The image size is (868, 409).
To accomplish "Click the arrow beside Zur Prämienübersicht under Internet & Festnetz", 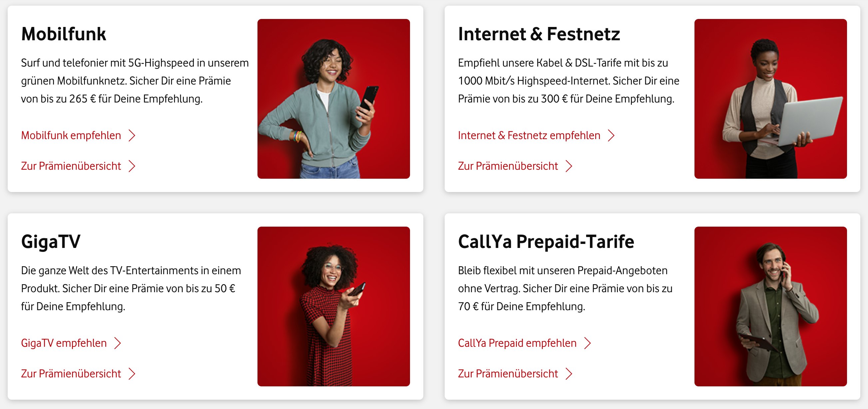I will coord(570,166).
